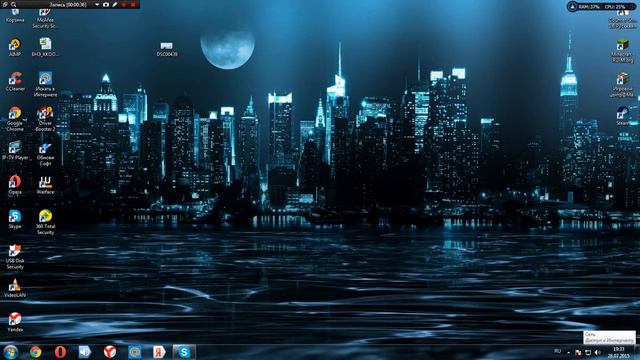The width and height of the screenshot is (640, 360).
Task: Select the BHD_KKDO file on desktop
Action: (45, 48)
